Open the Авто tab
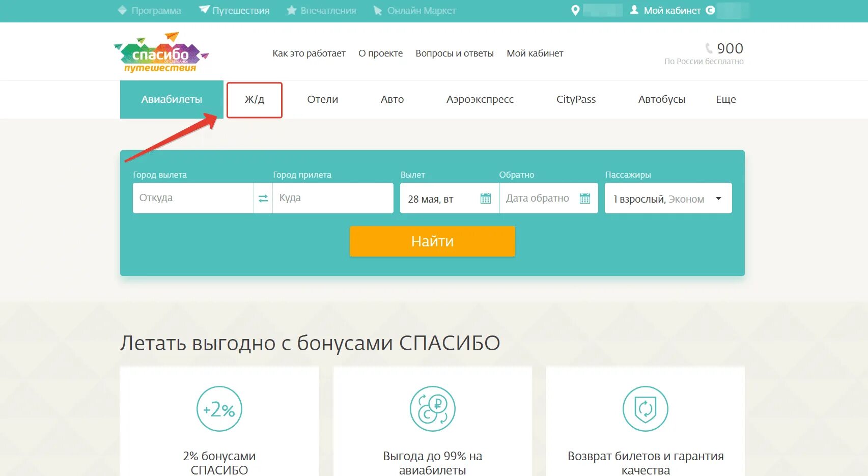 [x=393, y=99]
